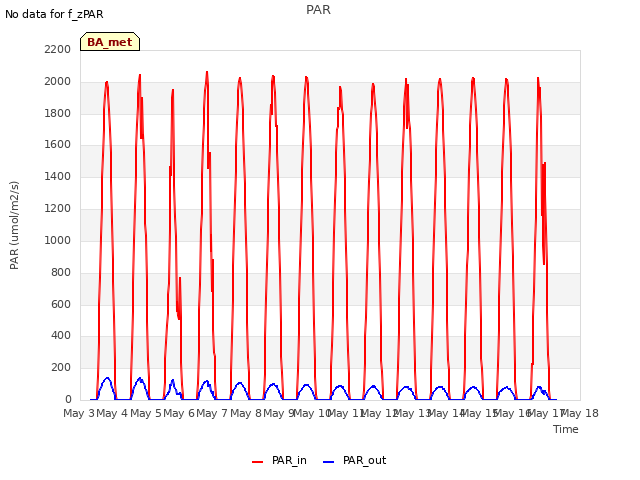Click the May 4 x-axis tick label
Screen dimensions: 640x480
tap(112, 413)
